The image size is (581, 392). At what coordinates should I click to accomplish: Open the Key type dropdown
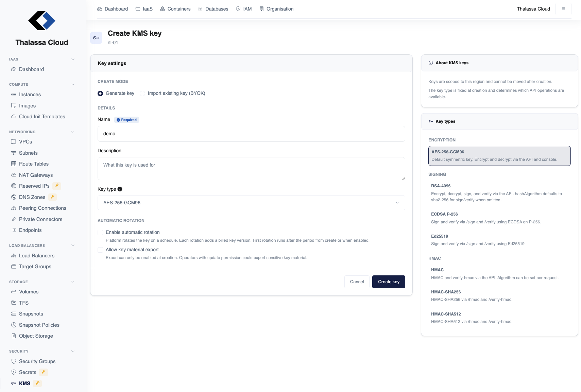coord(251,203)
